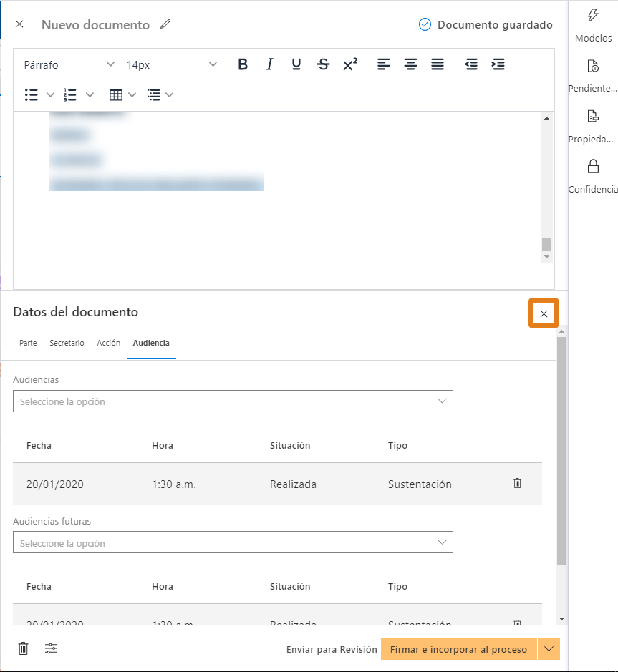Apply italic formatting
The width and height of the screenshot is (618, 672).
point(269,64)
